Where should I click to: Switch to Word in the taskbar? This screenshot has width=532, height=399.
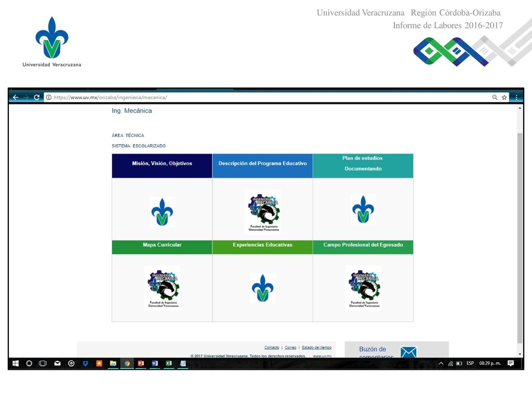155,363
